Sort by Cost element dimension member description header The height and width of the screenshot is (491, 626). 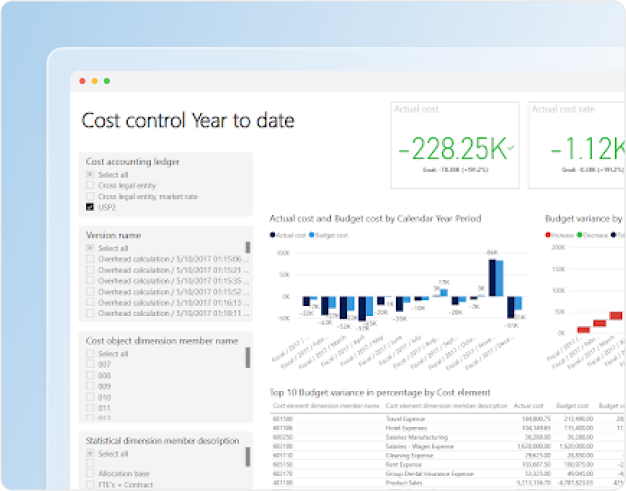(x=446, y=406)
